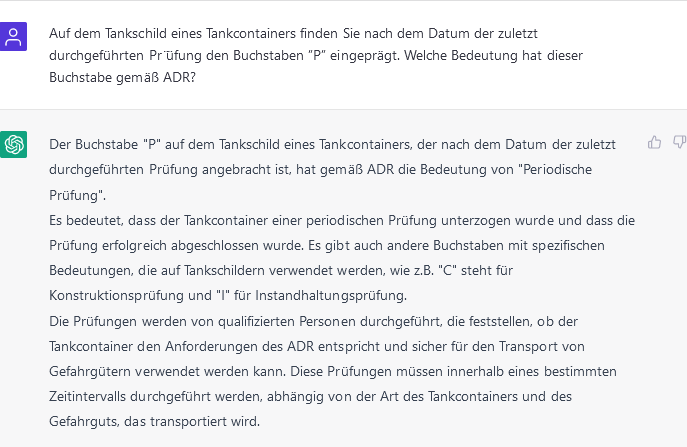Click the purple user avatar icon
Screen dimensions: 687x447
pos(14,37)
